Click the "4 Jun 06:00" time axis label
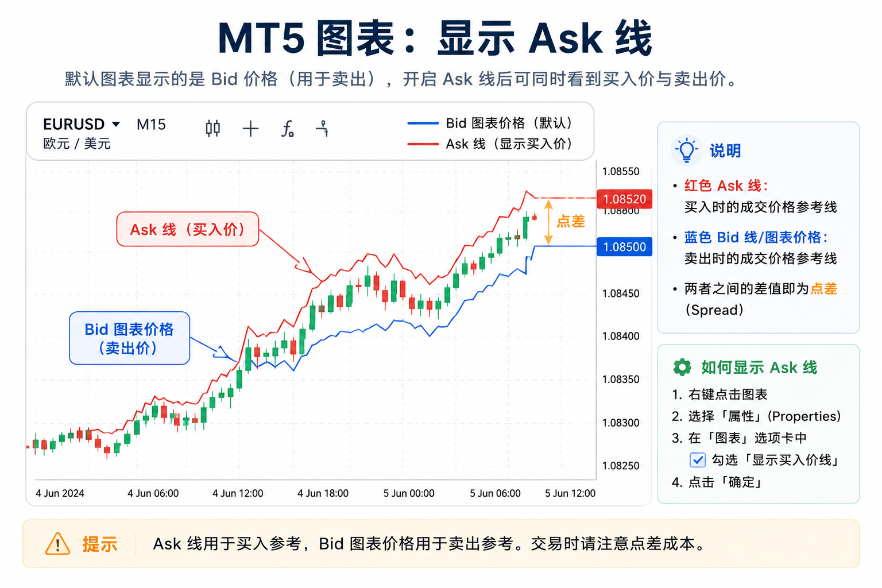This screenshot has width=882, height=588. pos(153,493)
